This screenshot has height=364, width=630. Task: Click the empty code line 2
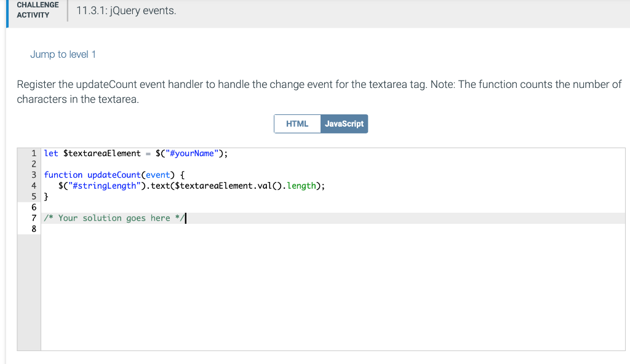click(333, 164)
